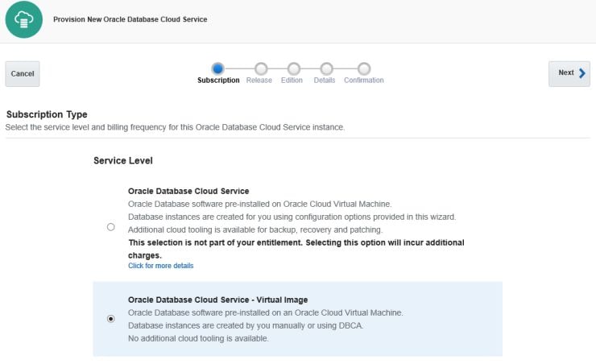Screen dimensions: 596x364
Task: Click the Release step label text
Action: point(259,81)
